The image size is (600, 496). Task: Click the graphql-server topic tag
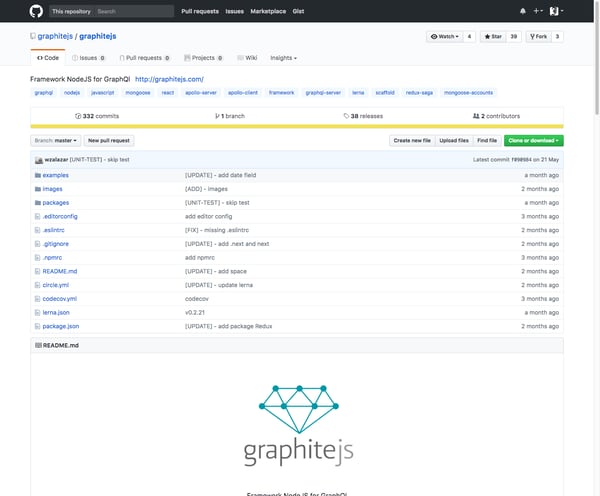coord(323,93)
